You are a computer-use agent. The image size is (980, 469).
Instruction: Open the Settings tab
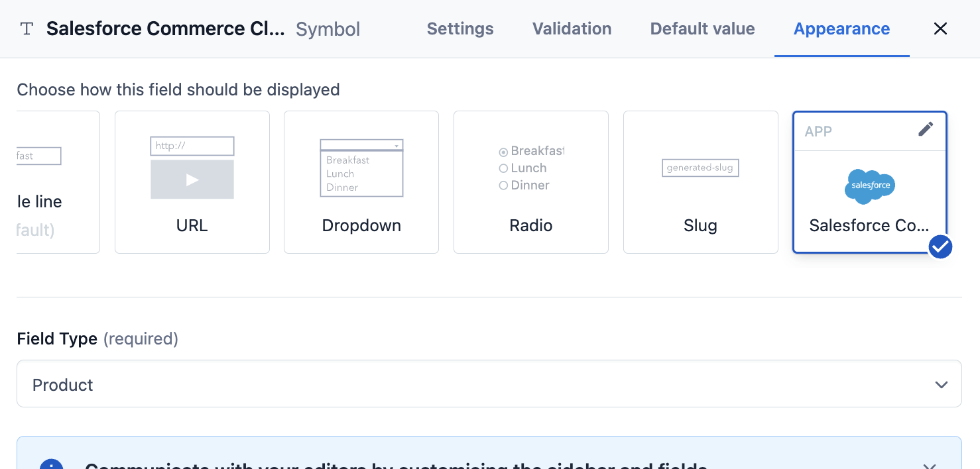click(x=460, y=28)
